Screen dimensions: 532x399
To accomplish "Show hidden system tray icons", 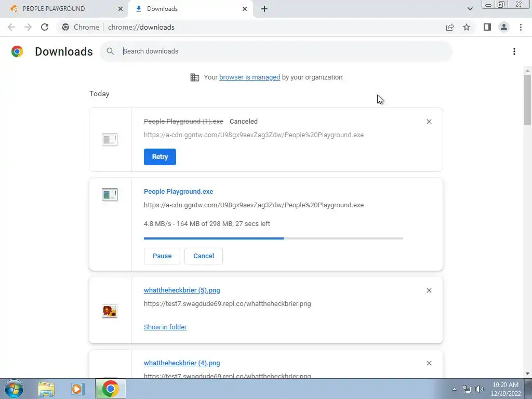I will click(454, 389).
